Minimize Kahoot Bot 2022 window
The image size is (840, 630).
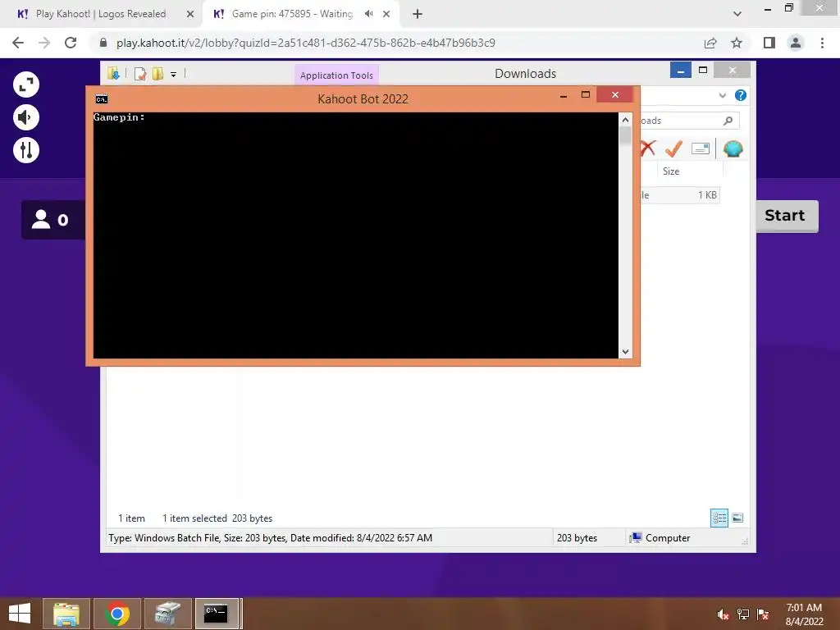(x=564, y=96)
